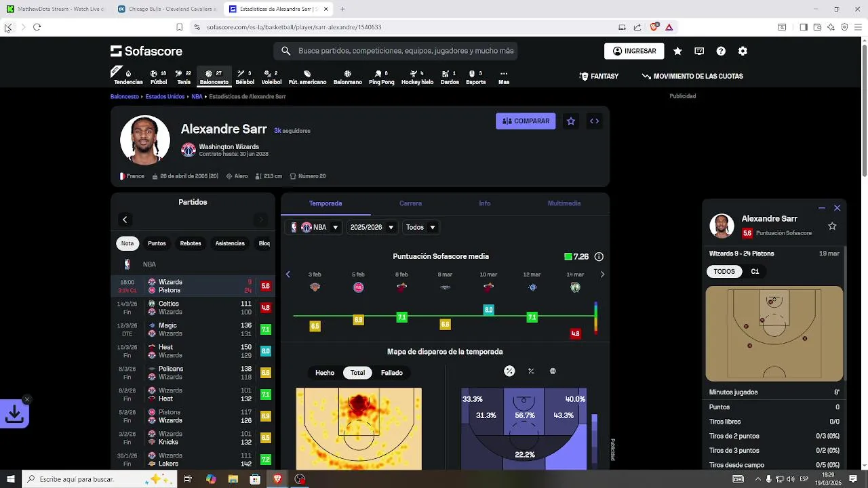This screenshot has width=868, height=488.
Task: Switch to the basketball-icon shot map view
Action: coord(553,371)
